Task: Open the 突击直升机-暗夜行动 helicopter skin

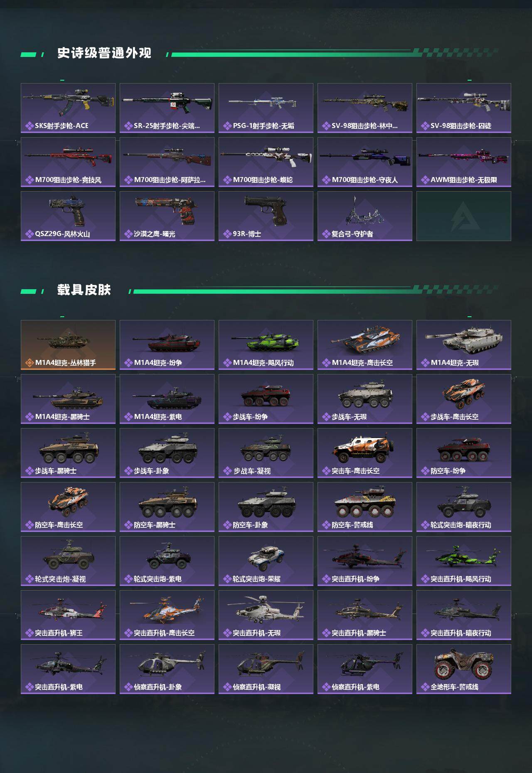Action: [464, 615]
